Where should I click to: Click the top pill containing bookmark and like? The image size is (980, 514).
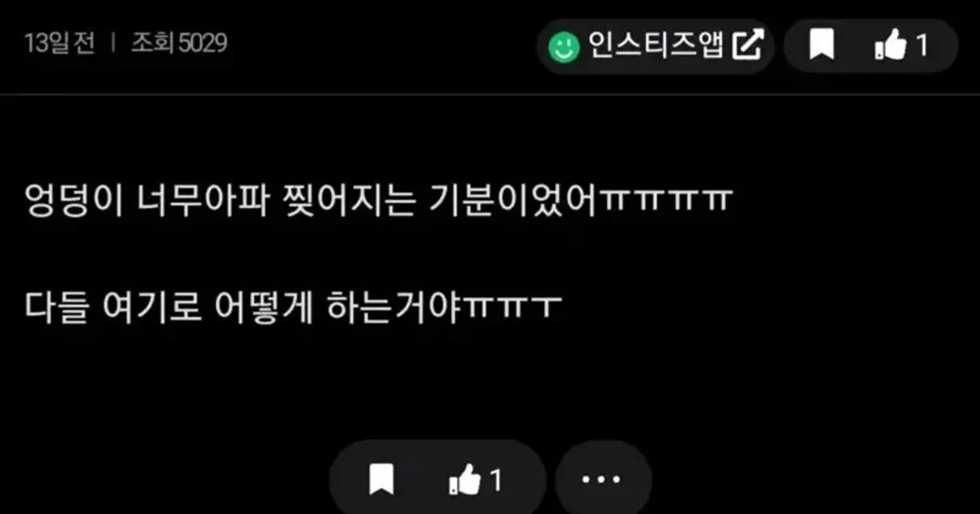pyautogui.click(x=871, y=47)
